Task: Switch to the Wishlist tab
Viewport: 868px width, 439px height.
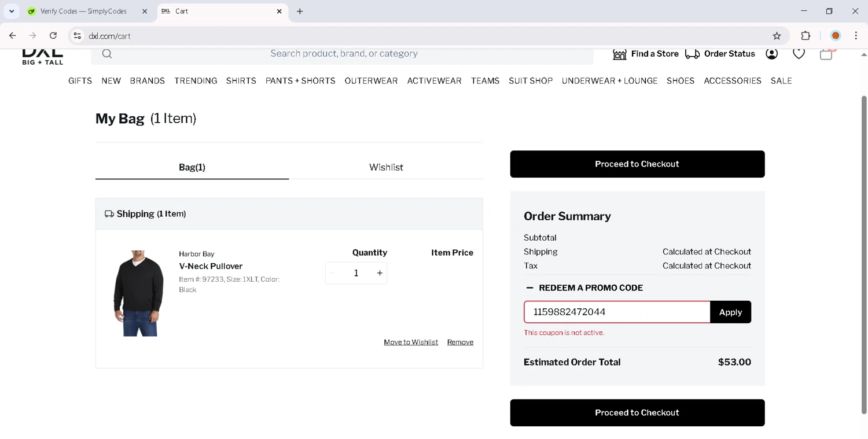Action: pyautogui.click(x=386, y=167)
